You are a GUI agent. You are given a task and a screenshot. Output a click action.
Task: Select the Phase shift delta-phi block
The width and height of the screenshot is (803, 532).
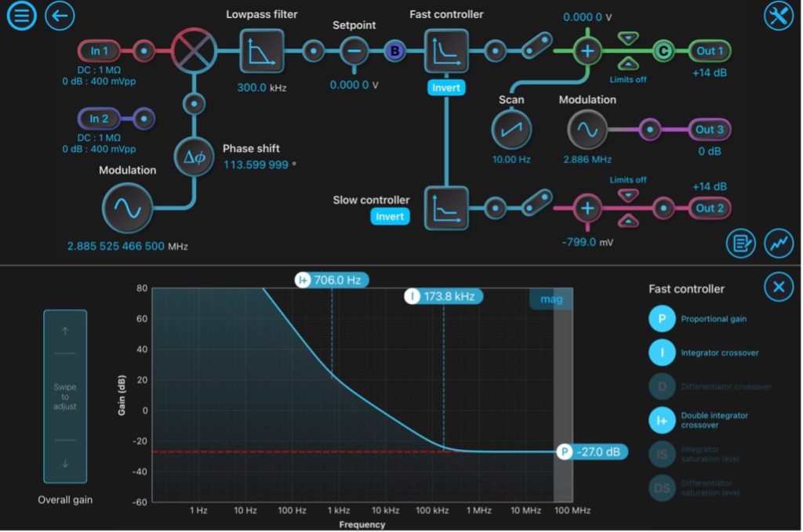(x=194, y=157)
